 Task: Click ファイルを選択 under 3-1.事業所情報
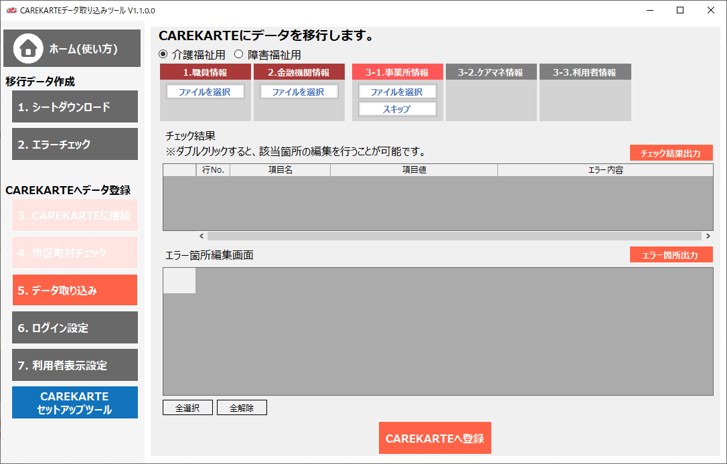coord(397,92)
